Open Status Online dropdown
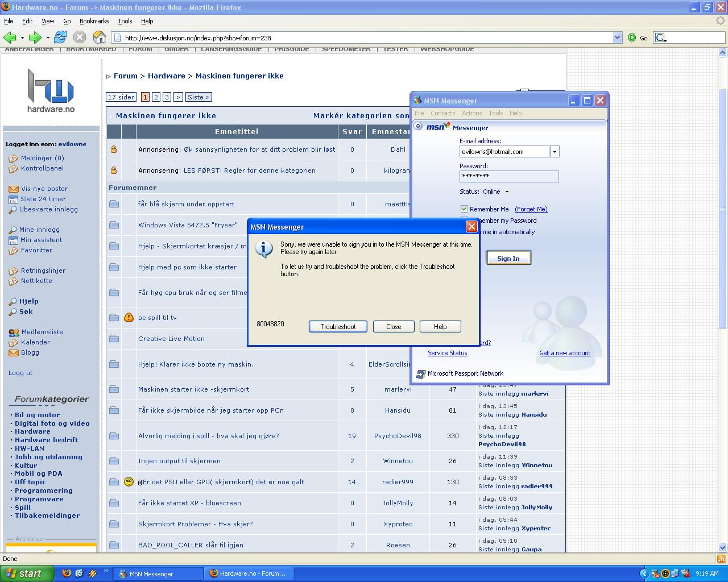Screen dimensions: 728x582 tap(507, 192)
